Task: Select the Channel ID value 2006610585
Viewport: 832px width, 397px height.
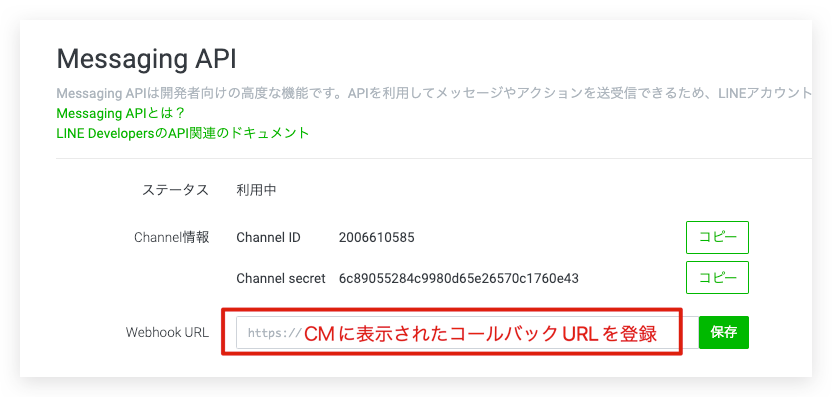Action: [x=376, y=238]
